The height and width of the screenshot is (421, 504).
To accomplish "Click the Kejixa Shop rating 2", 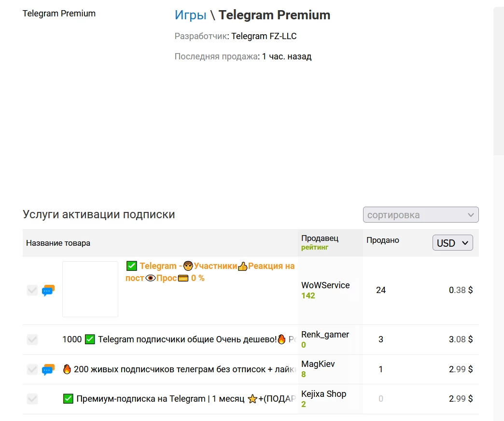I will click(x=304, y=404).
